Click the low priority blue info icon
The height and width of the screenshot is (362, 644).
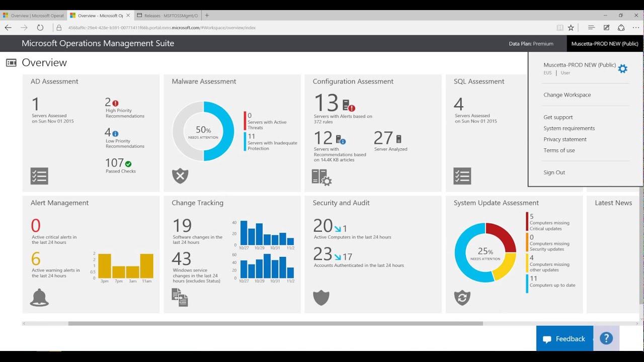(x=115, y=134)
